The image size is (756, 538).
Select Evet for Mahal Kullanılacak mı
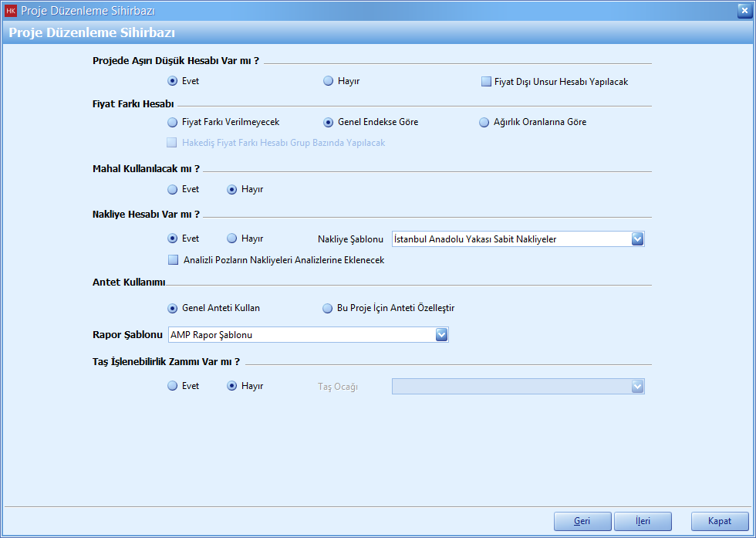(173, 189)
